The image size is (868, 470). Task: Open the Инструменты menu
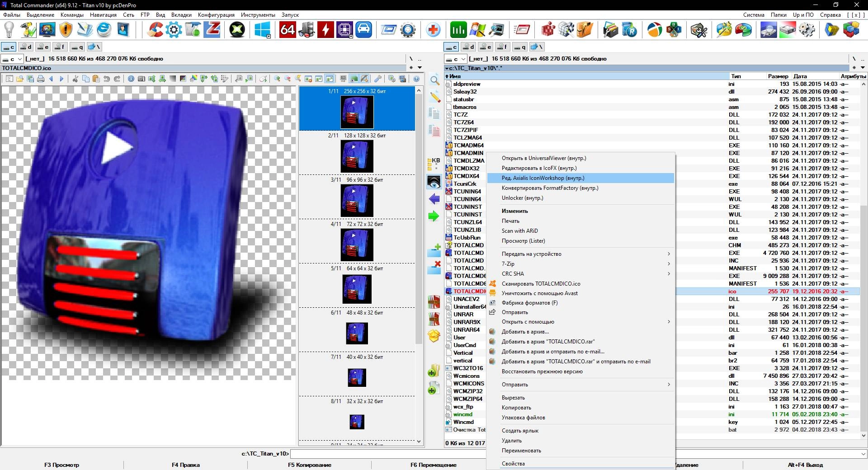click(258, 15)
